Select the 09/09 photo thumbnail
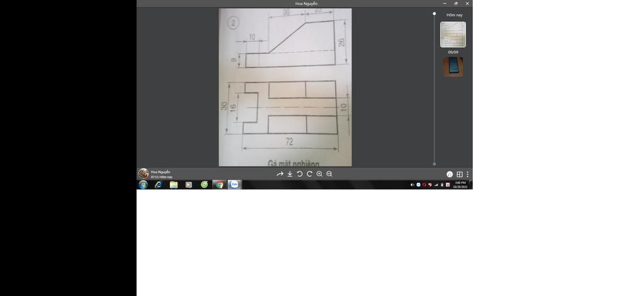This screenshot has height=296, width=644. [x=453, y=67]
